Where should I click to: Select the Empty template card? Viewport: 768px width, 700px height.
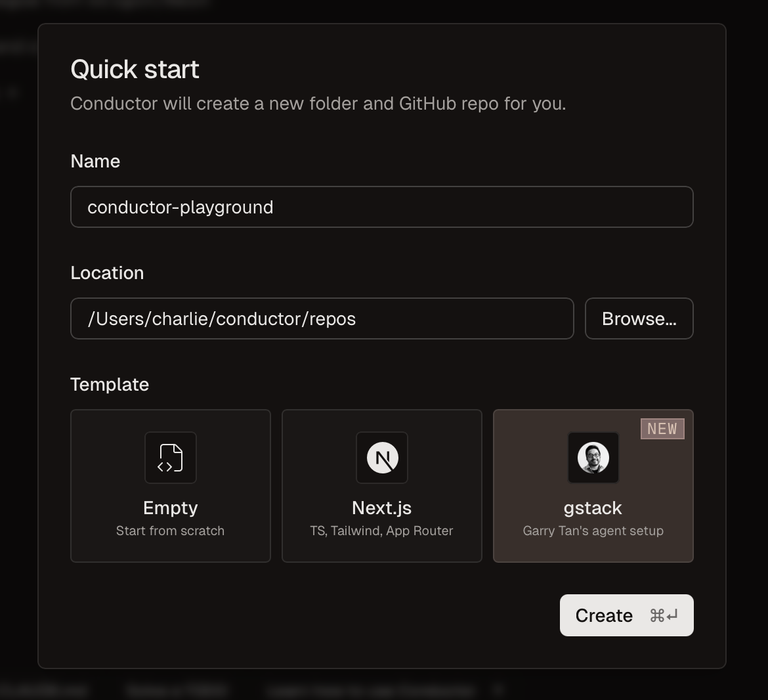(x=171, y=486)
